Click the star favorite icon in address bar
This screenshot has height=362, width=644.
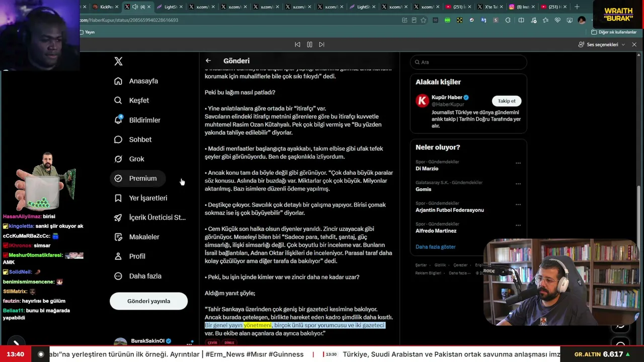click(424, 20)
